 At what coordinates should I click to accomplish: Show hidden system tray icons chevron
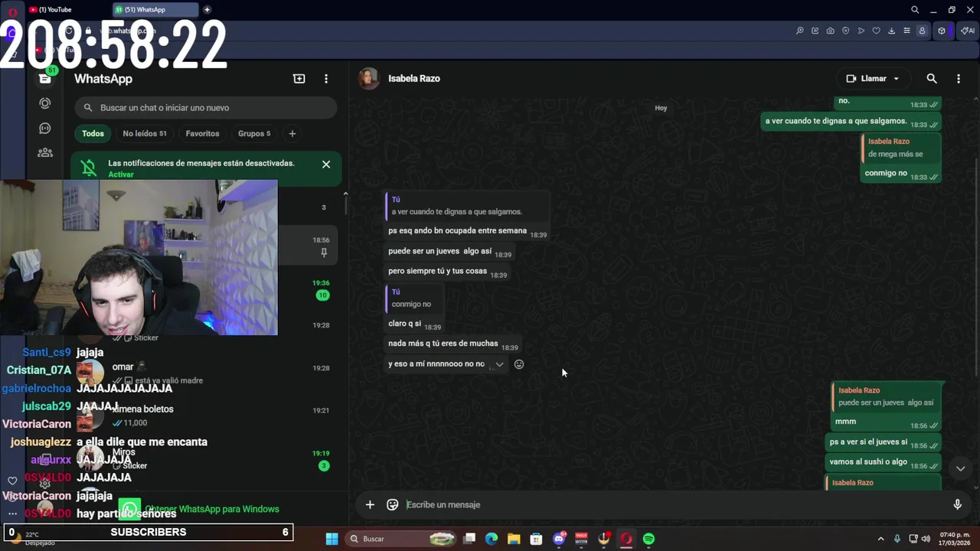(880, 539)
